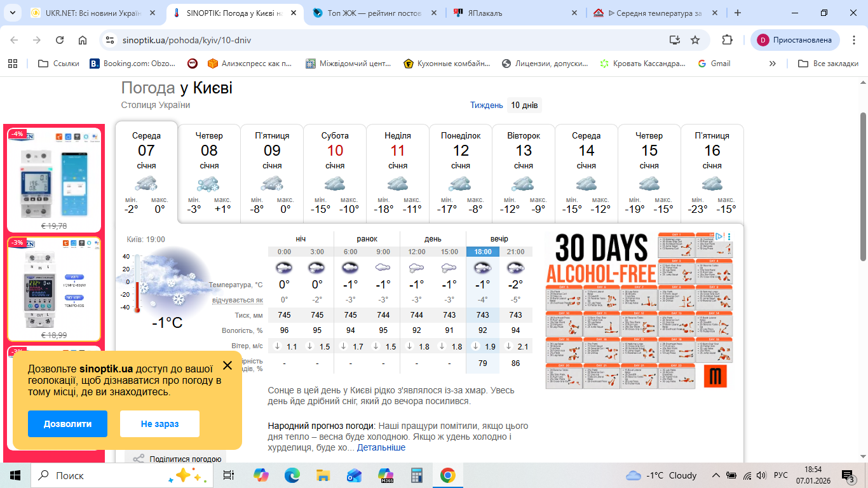The image size is (868, 488).
Task: Select the Четвер 08 січня day tab
Action: coord(209,173)
